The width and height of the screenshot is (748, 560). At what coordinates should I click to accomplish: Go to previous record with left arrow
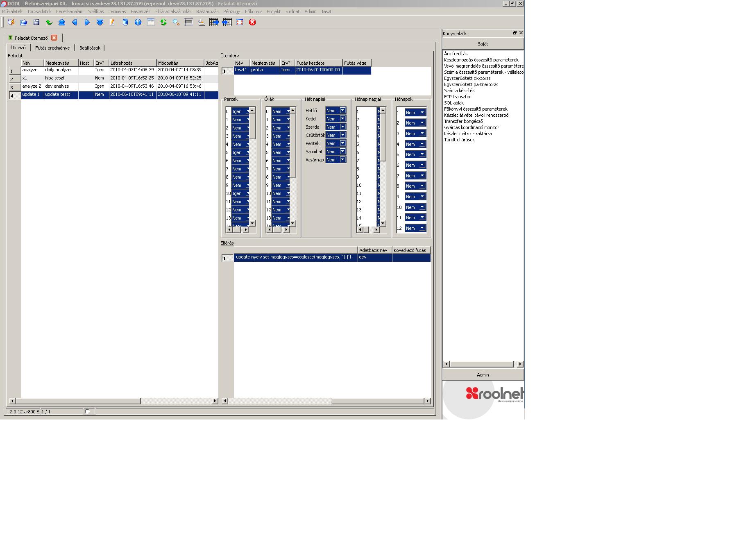[x=75, y=22]
